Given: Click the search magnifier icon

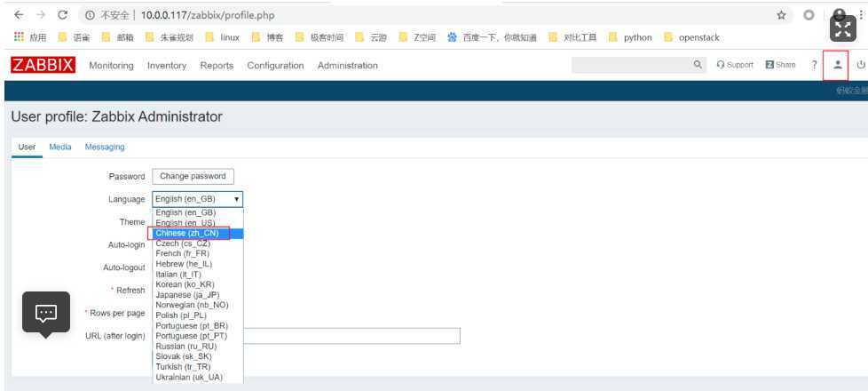Looking at the screenshot, I should click(698, 65).
